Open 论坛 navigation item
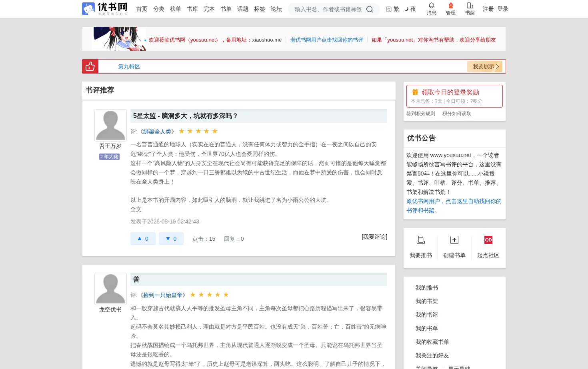This screenshot has width=588, height=369. point(276,9)
